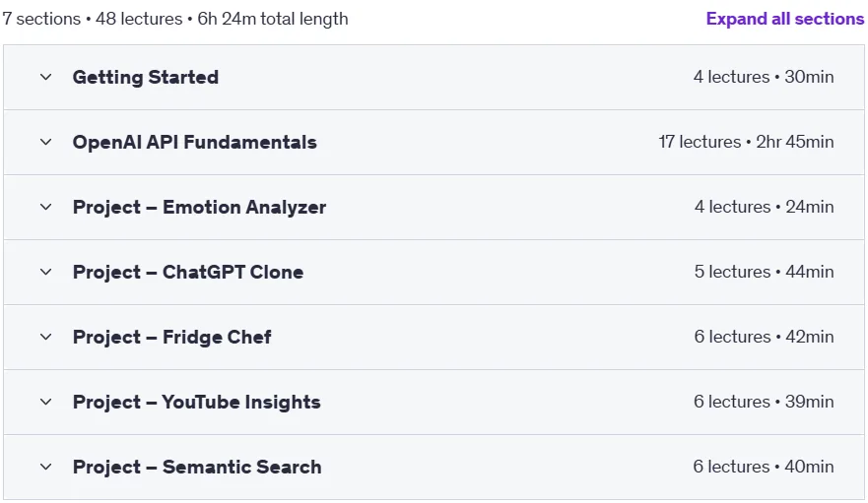Expand OpenAI API Fundamentals chevron
This screenshot has width=868, height=503.
(x=46, y=142)
